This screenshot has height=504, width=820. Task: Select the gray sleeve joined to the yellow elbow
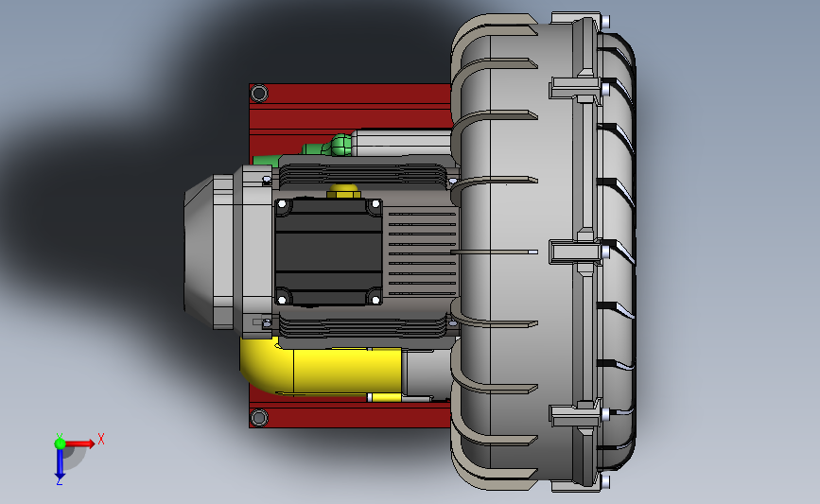click(427, 373)
